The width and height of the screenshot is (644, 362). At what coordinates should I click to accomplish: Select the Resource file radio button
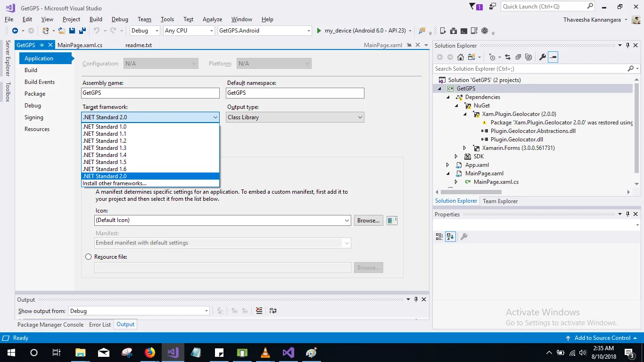(x=88, y=257)
